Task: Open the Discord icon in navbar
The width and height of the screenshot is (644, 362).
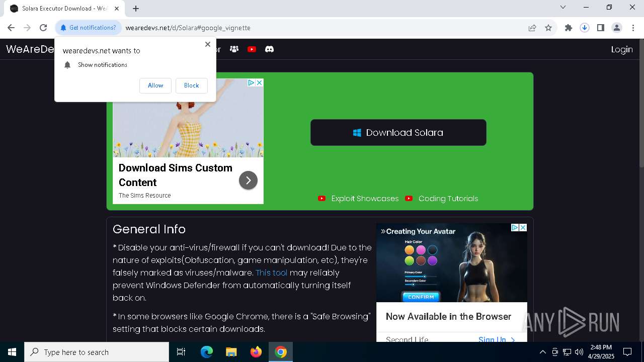Action: tap(269, 49)
